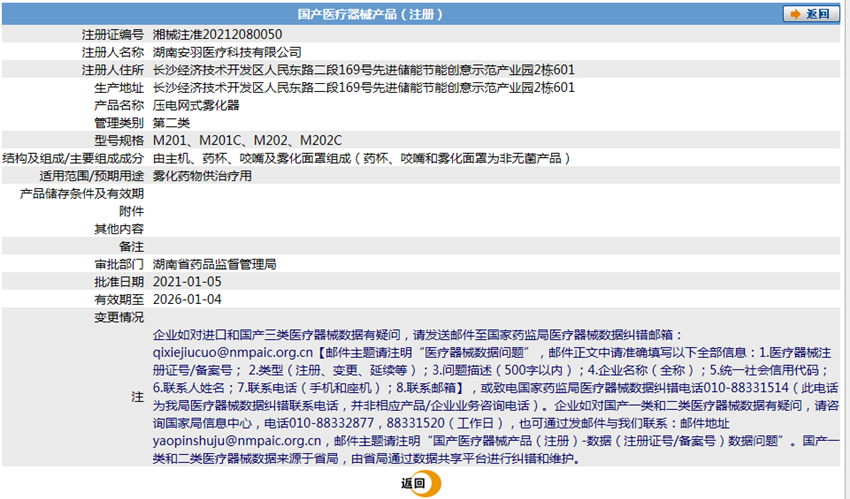Click the label 注册人住所

[x=113, y=70]
